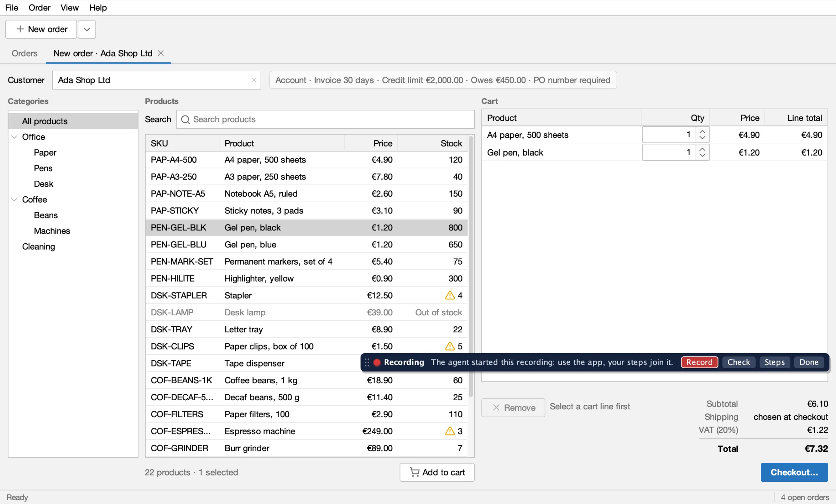Image resolution: width=836 pixels, height=504 pixels.
Task: Sort products by the Stock column header
Action: pos(432,143)
